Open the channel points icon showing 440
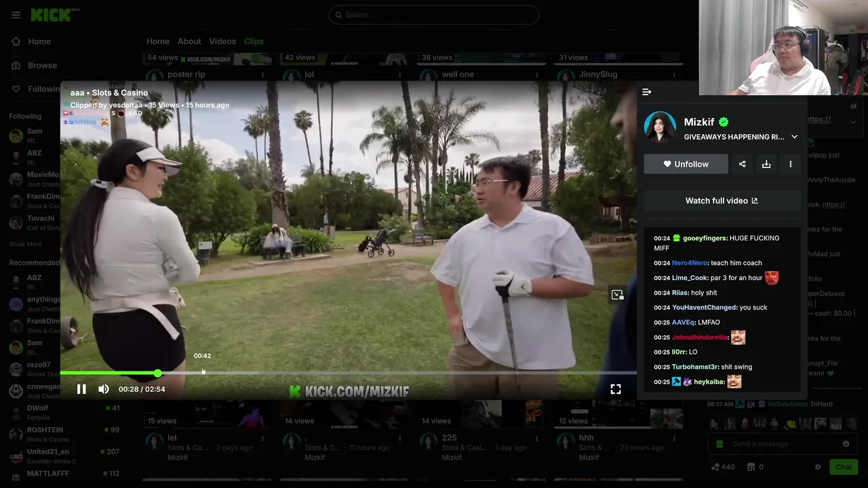 [722, 467]
